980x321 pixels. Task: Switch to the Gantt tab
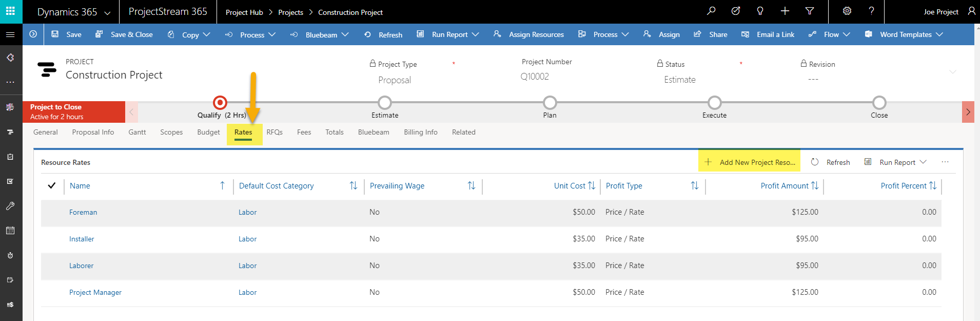[137, 132]
